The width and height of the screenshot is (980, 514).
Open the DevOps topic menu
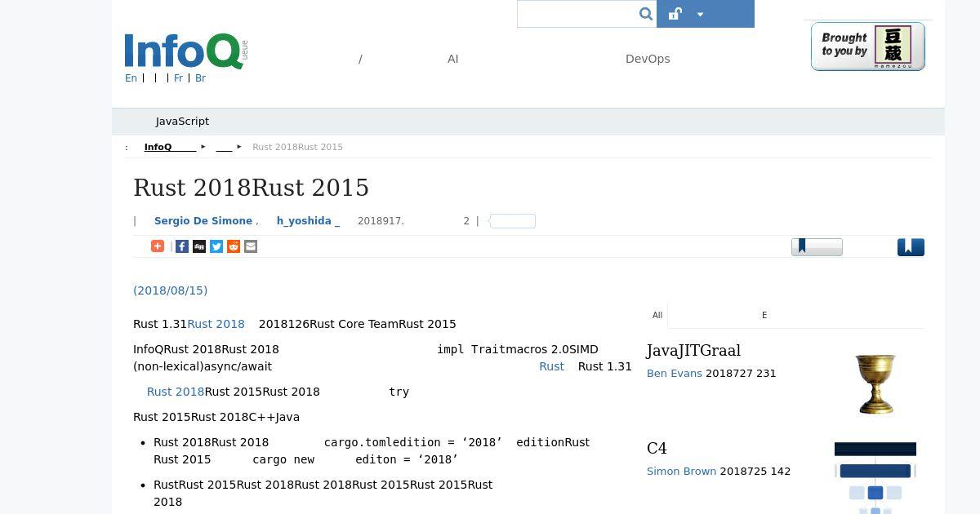click(648, 59)
